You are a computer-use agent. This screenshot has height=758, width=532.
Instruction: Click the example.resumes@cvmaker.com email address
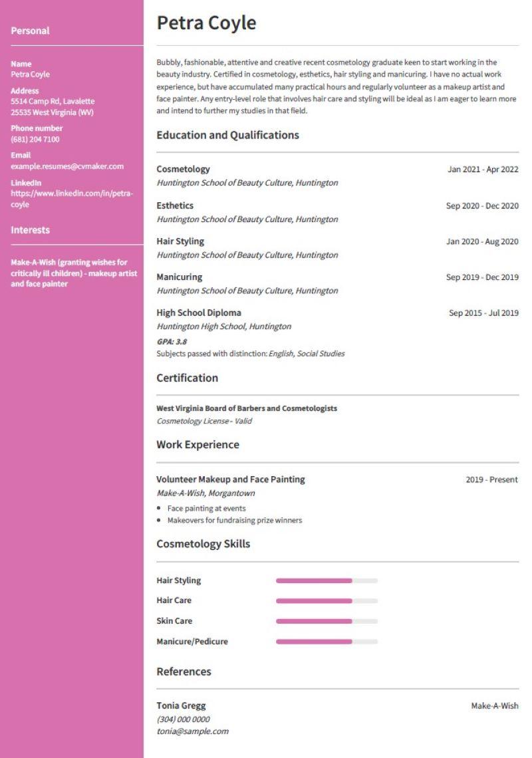(67, 166)
